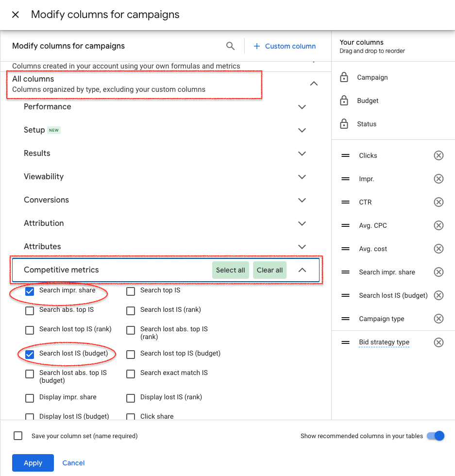This screenshot has width=455, height=476.
Task: Grab the drag handle beside Avg. cost
Action: [x=345, y=249]
